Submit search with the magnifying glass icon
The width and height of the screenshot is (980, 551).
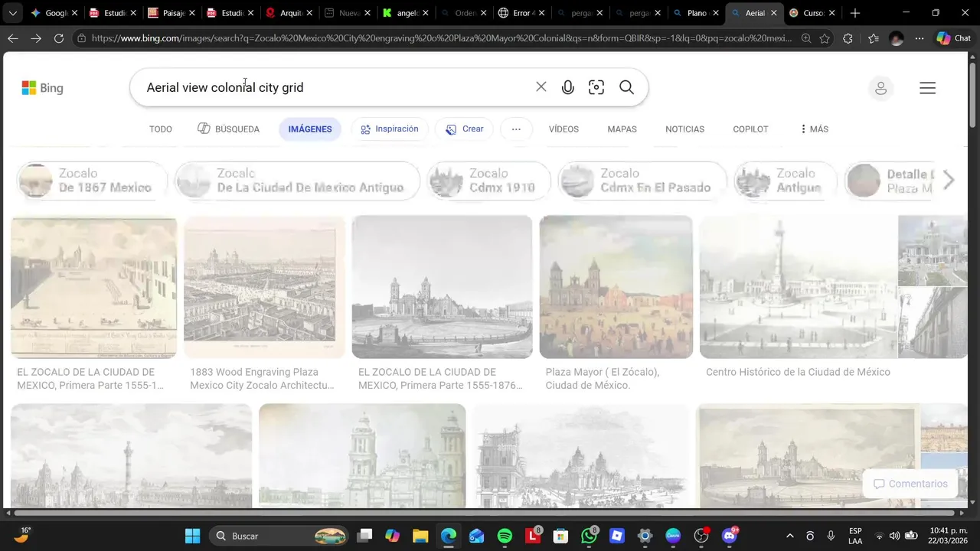click(x=626, y=87)
